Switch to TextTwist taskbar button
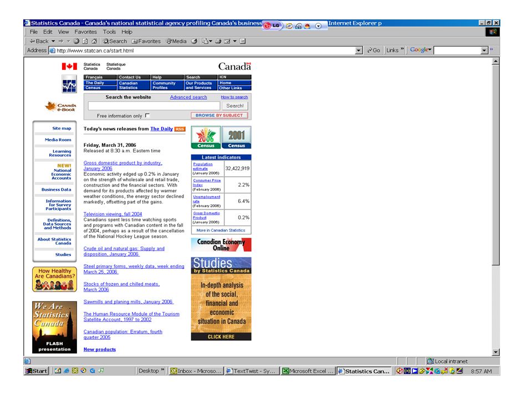This screenshot has height=399, width=532. coord(252,371)
